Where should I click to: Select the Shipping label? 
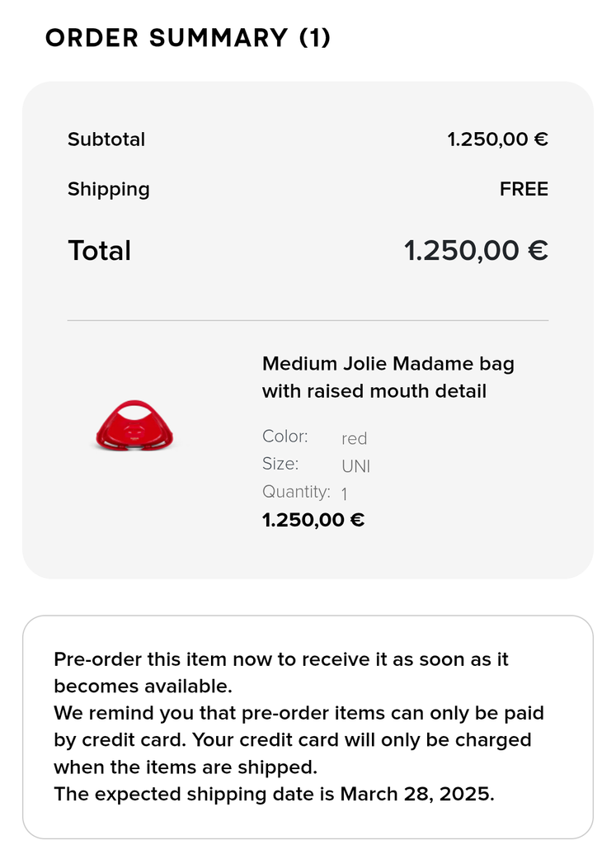click(x=109, y=189)
